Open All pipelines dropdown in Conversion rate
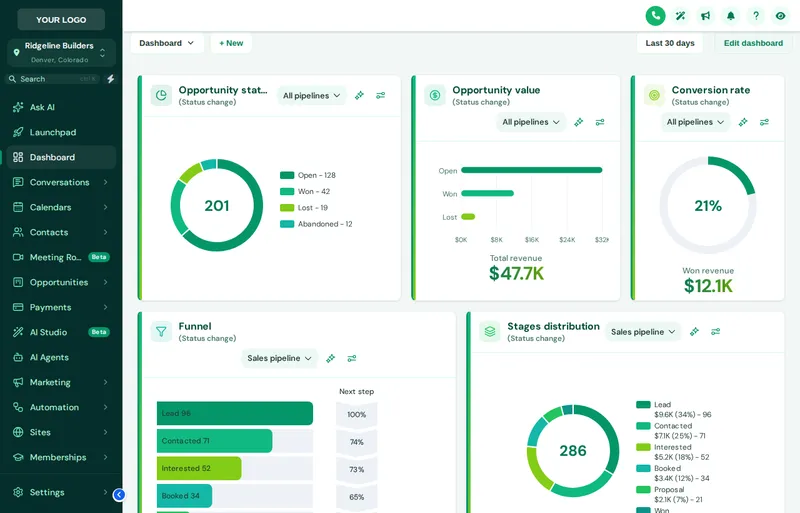 click(x=695, y=122)
